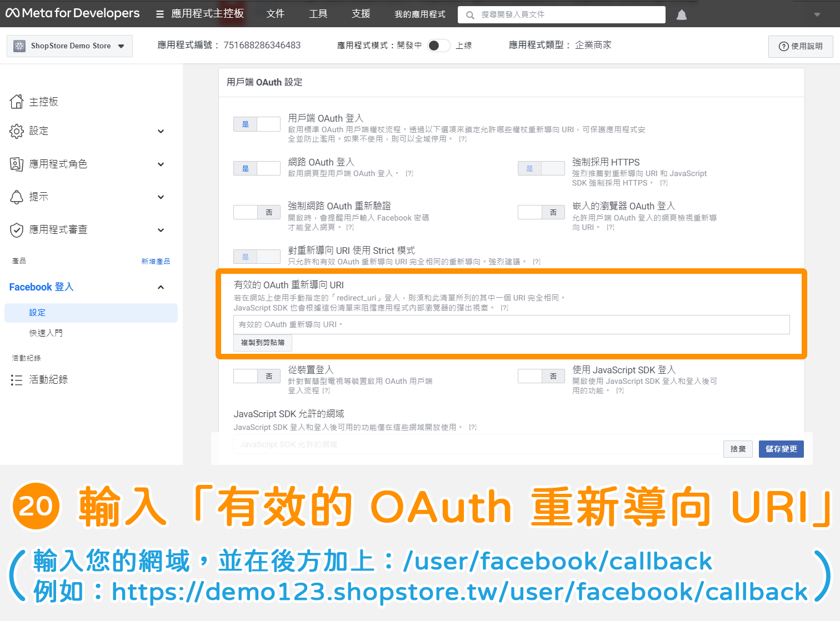Toggle 網路 OAuth 登入 switch
Image resolution: width=840 pixels, height=621 pixels.
tap(257, 168)
